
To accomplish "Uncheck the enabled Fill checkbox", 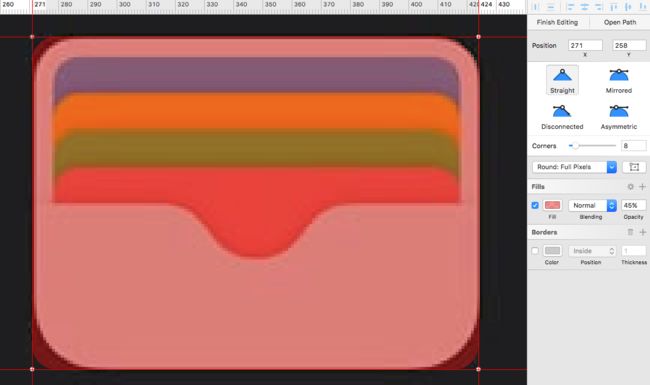I will click(x=535, y=205).
